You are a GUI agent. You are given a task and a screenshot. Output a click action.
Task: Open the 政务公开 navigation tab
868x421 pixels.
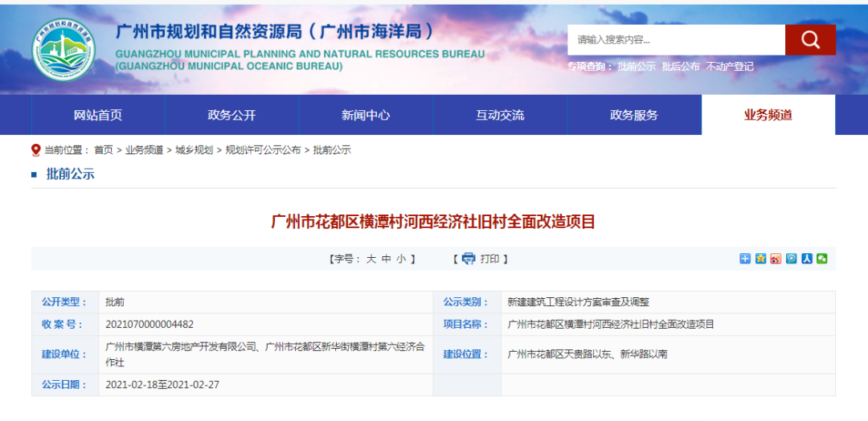[x=231, y=115]
